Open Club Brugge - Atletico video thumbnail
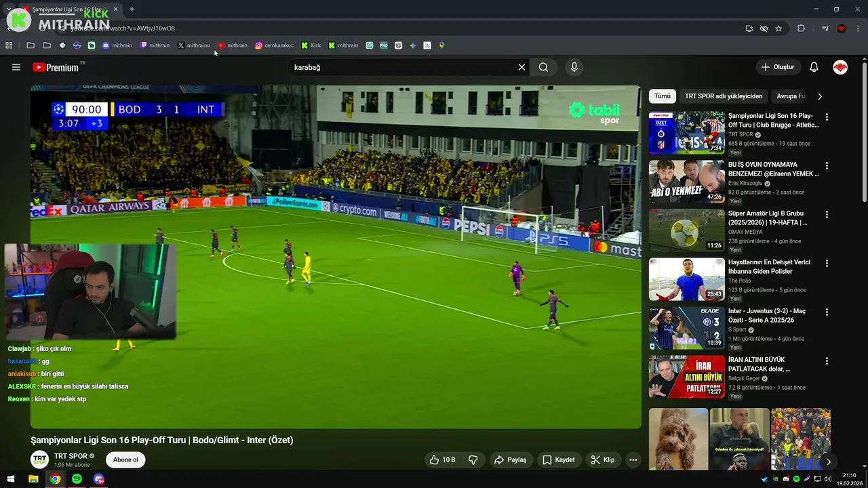 click(686, 133)
